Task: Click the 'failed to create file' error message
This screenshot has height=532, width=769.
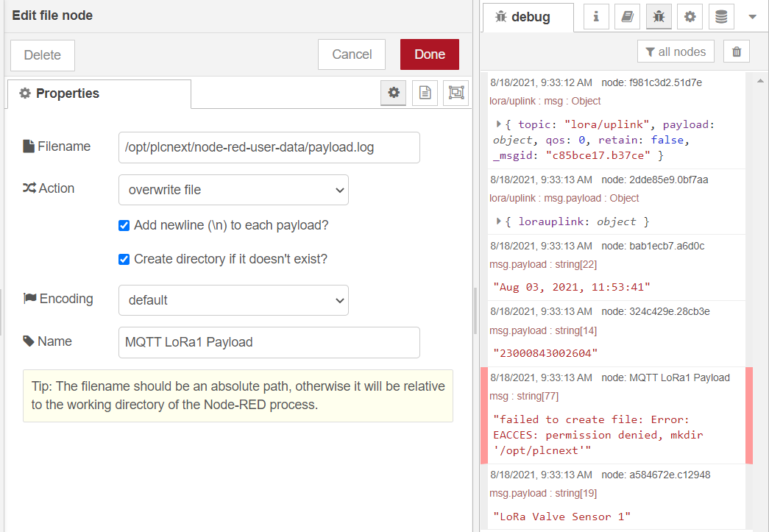Action: [598, 435]
